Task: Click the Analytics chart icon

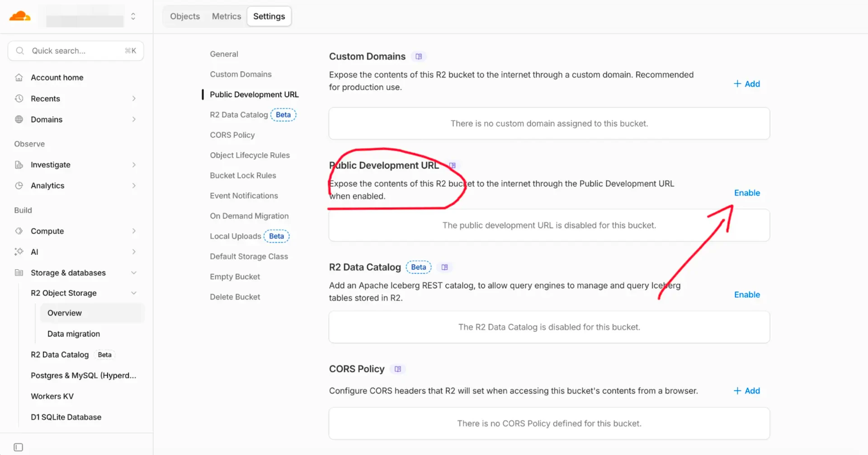Action: tap(19, 185)
